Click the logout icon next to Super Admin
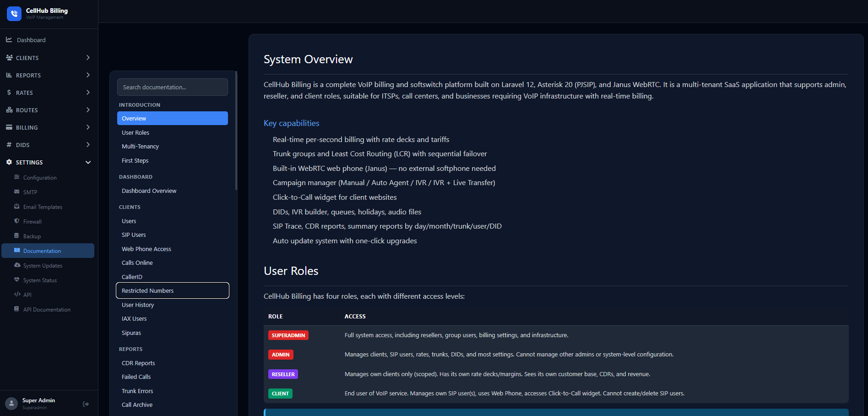 point(86,404)
